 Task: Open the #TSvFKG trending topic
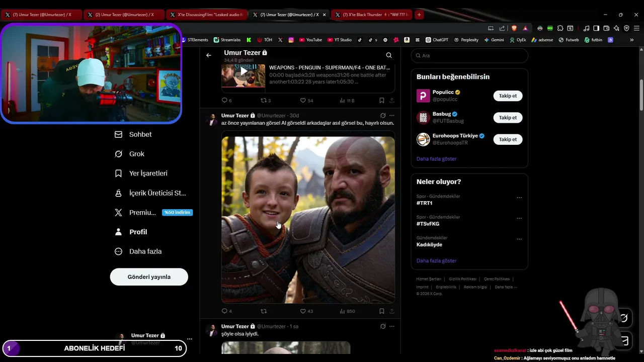click(x=428, y=224)
